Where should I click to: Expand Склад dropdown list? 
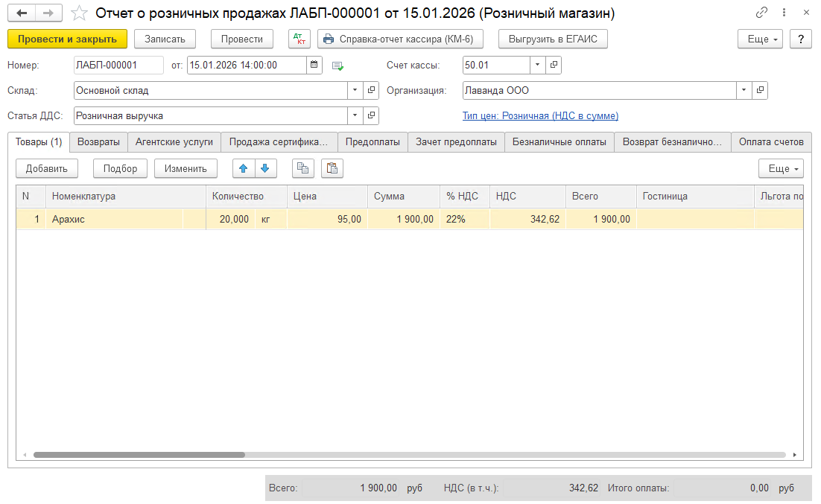coord(355,90)
